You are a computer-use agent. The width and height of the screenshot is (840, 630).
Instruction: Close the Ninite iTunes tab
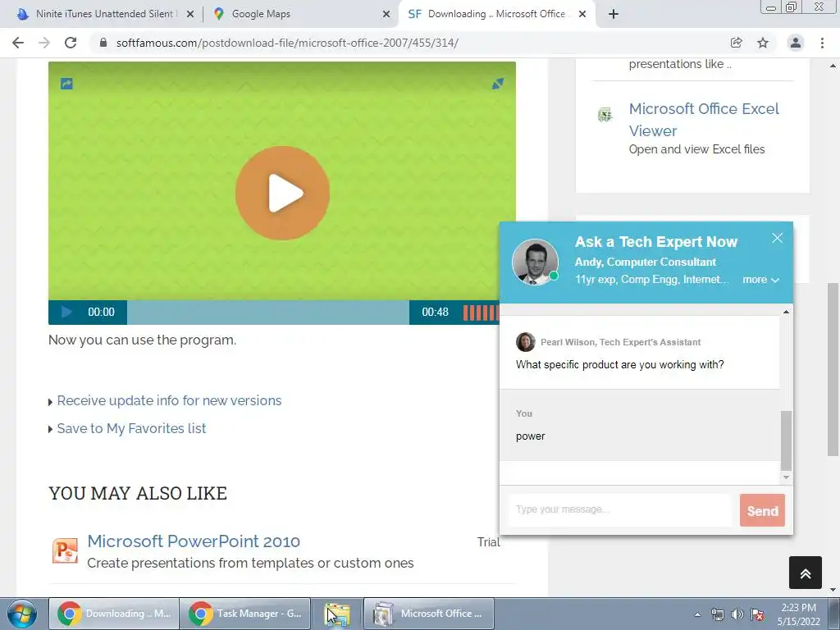tap(190, 15)
